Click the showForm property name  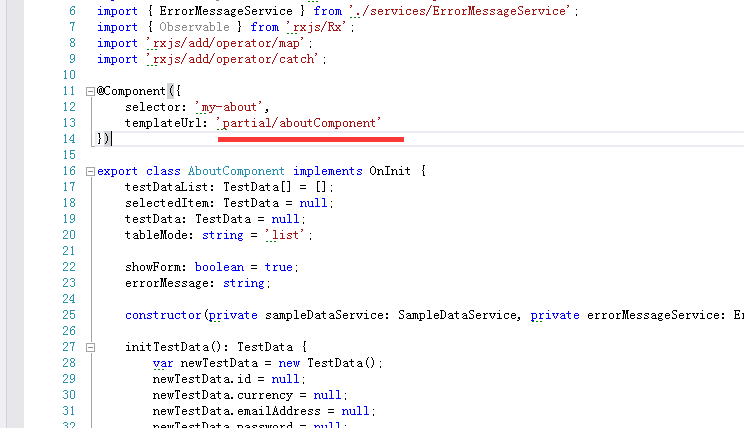pyautogui.click(x=153, y=267)
